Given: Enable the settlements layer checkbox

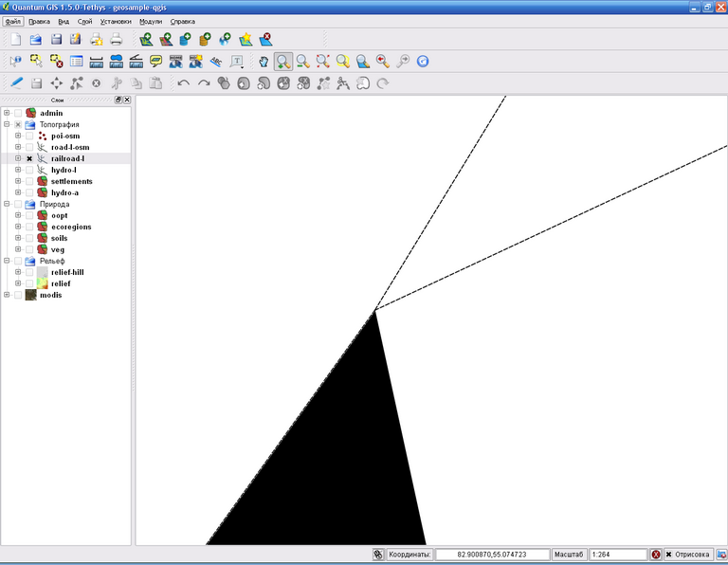Looking at the screenshot, I should [29, 181].
